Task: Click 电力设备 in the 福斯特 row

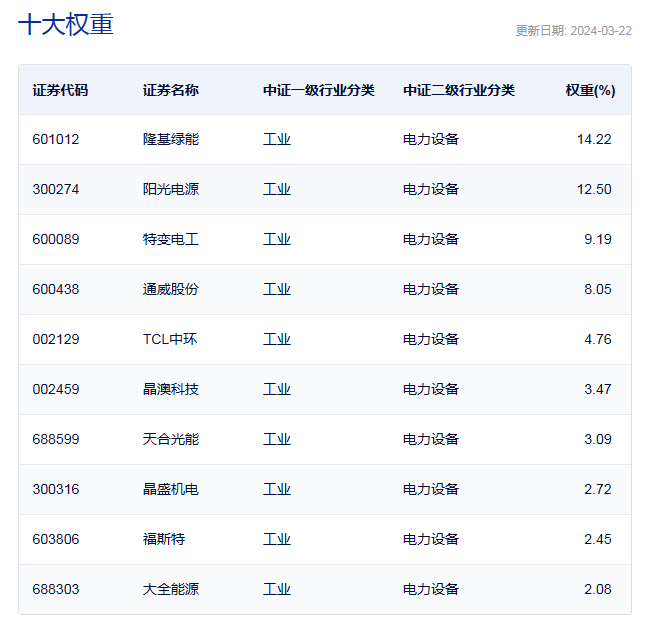Action: coord(431,539)
